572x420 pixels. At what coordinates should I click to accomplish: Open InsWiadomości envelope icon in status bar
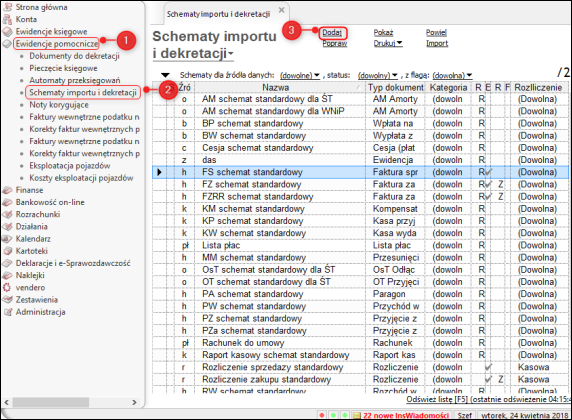click(356, 416)
